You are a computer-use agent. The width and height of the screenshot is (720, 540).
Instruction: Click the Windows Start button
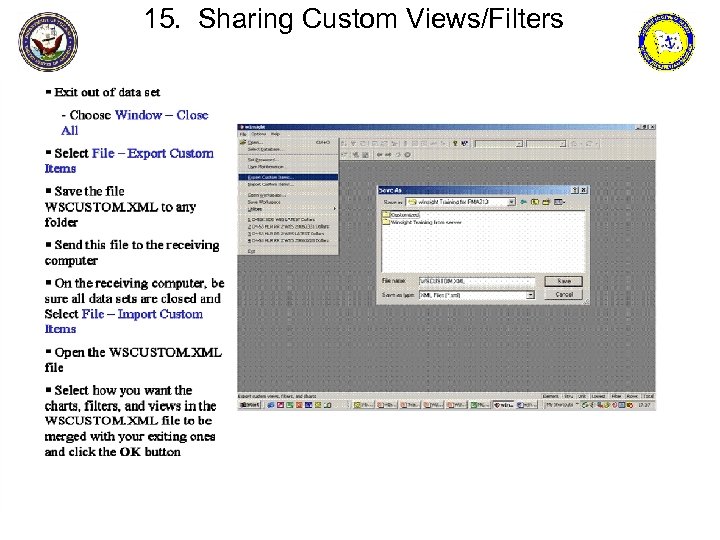point(250,405)
